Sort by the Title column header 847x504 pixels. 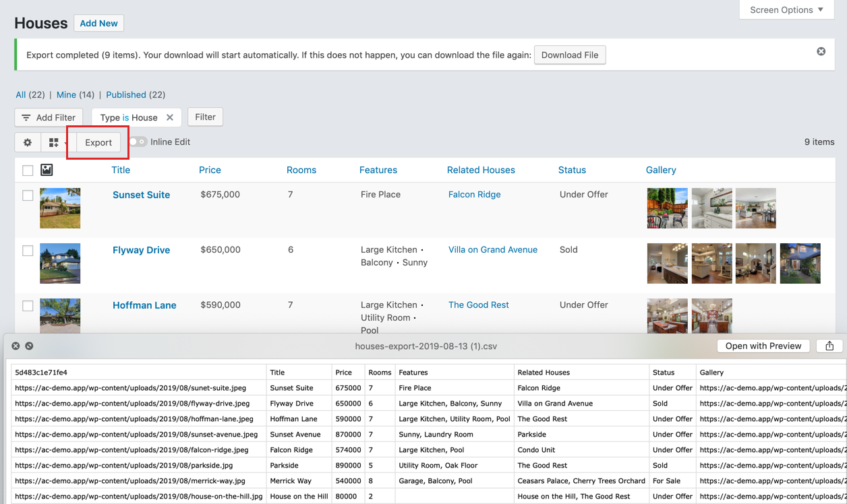tap(121, 170)
